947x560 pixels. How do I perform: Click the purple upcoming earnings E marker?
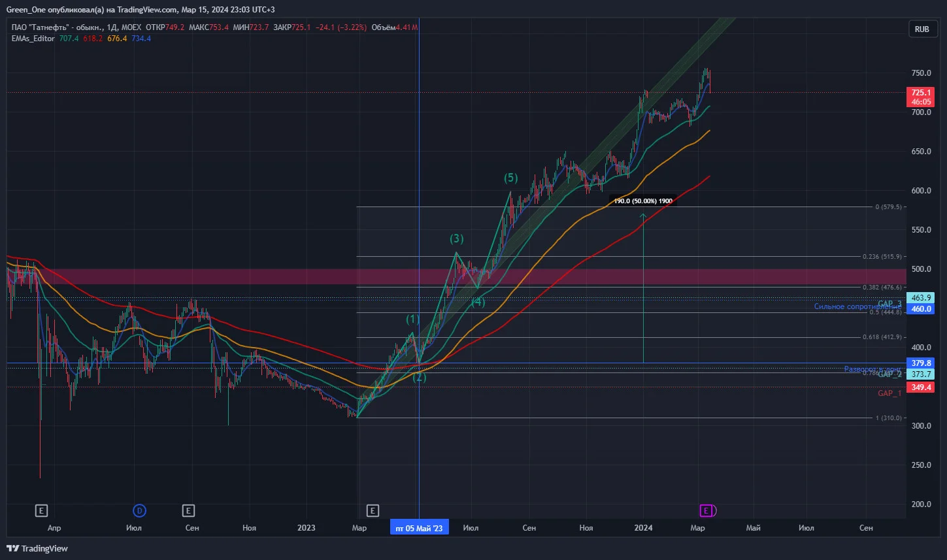(706, 510)
